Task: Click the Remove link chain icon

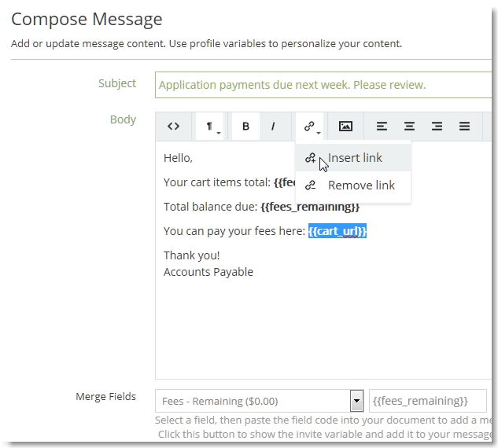Action: [x=310, y=185]
